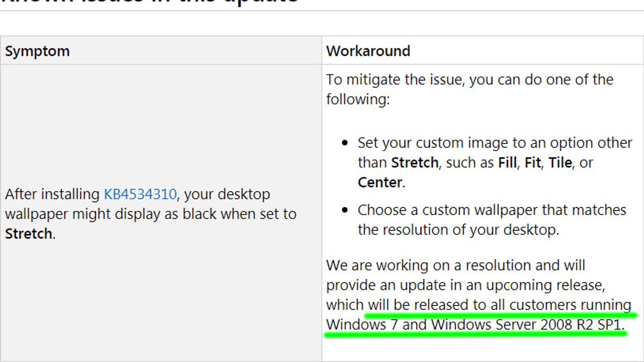Image resolution: width=644 pixels, height=362 pixels.
Task: Click the bold word Tile
Action: pyautogui.click(x=560, y=162)
